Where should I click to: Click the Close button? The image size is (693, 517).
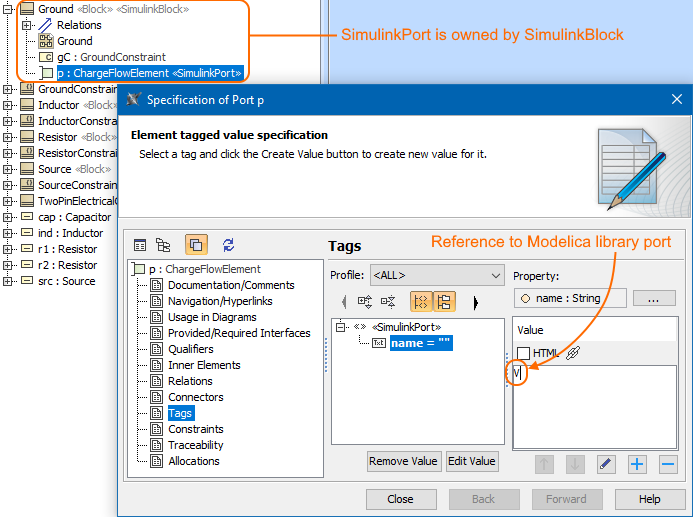401,499
